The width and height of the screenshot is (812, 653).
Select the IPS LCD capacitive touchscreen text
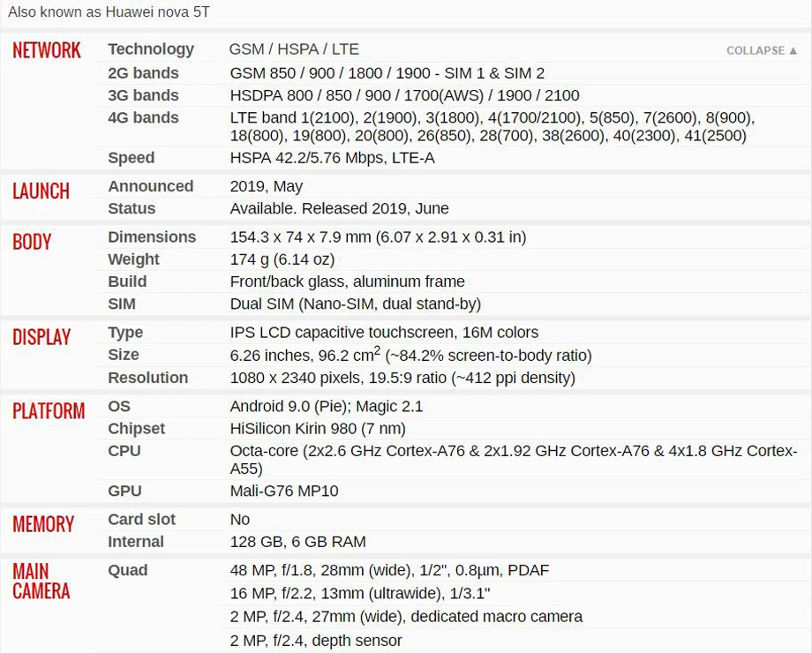point(384,333)
